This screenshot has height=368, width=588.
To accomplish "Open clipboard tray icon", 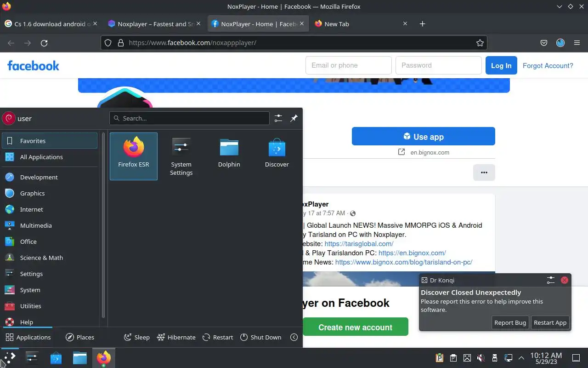I will click(453, 358).
